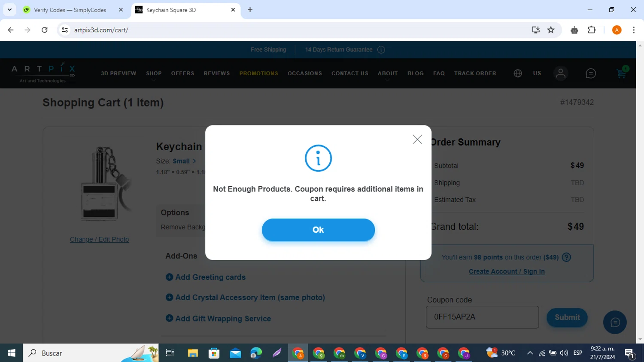644x362 pixels.
Task: Open TRACK ORDER in navigation
Action: (x=475, y=73)
